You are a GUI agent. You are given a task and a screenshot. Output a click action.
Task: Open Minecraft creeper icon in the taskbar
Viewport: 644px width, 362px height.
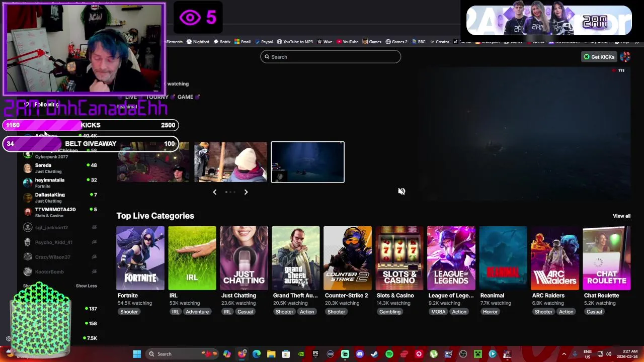point(478,354)
